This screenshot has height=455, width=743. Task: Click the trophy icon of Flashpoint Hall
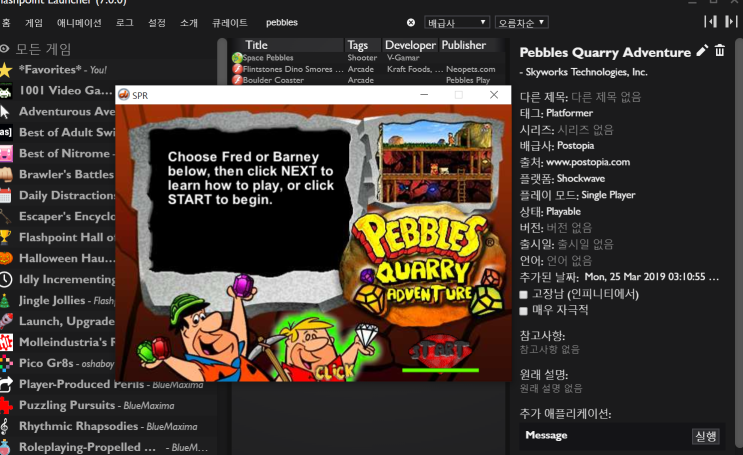(6, 237)
